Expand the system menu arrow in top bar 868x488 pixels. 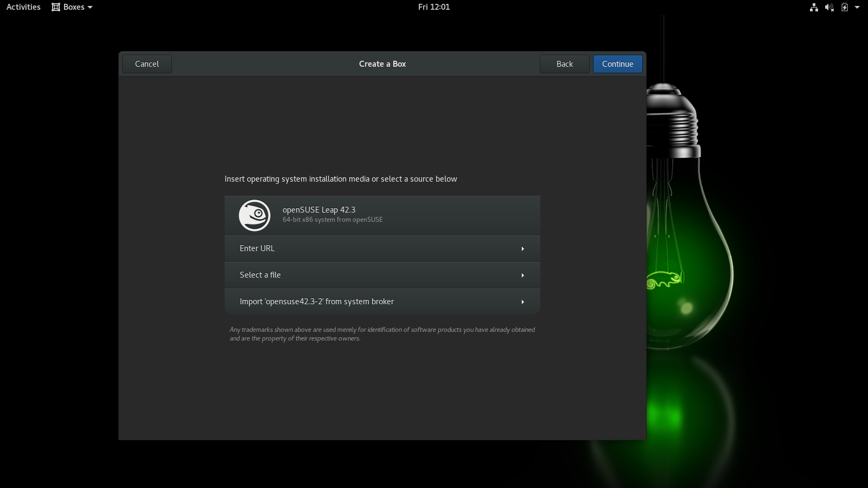point(857,7)
